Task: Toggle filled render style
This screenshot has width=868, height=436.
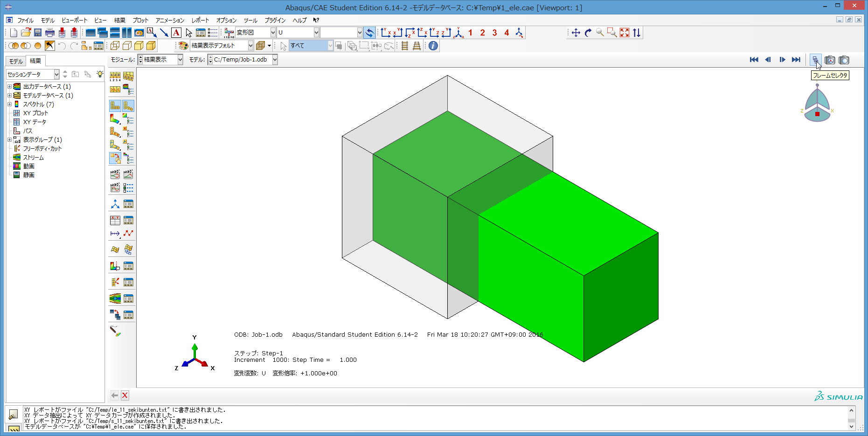Action: click(x=139, y=46)
